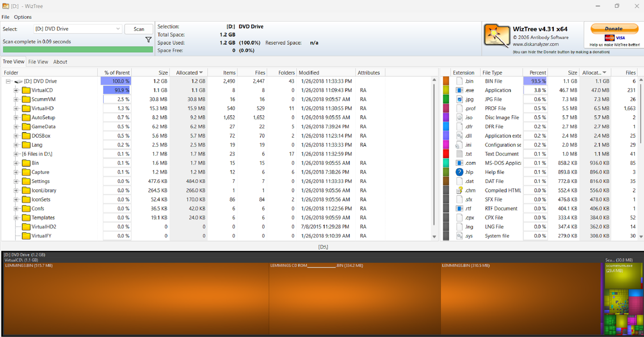Click the .hlp help file icon
The width and height of the screenshot is (644, 337).
(459, 172)
